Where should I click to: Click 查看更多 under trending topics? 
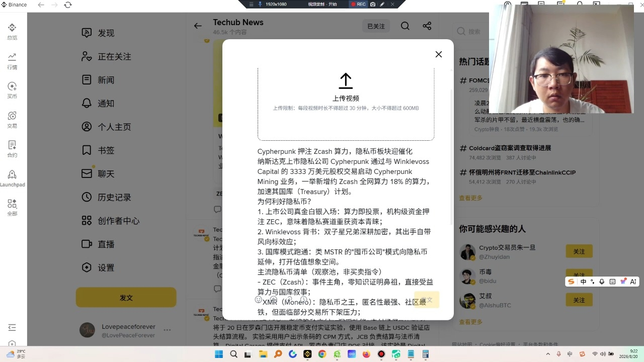point(470,198)
